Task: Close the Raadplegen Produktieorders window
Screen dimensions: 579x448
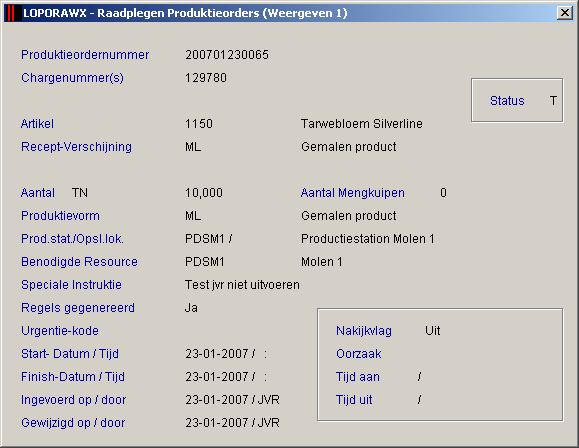Action: pos(565,13)
